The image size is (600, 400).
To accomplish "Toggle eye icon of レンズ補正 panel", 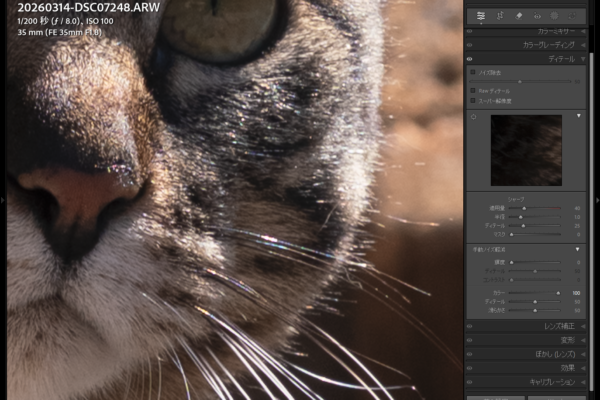I will click(471, 326).
